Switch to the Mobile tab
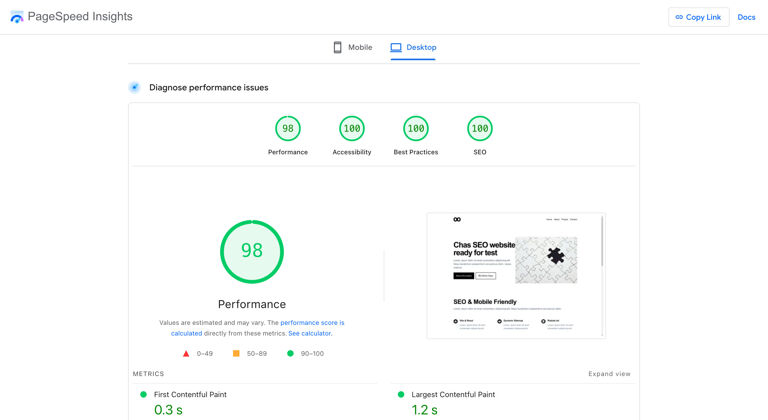Viewport: 768px width, 420px height. [x=353, y=48]
